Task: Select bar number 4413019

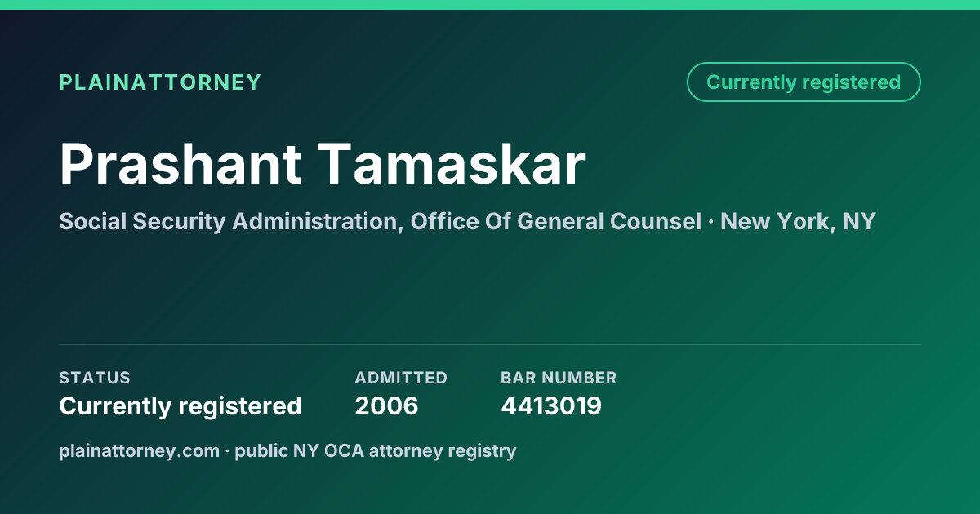Action: click(x=551, y=405)
